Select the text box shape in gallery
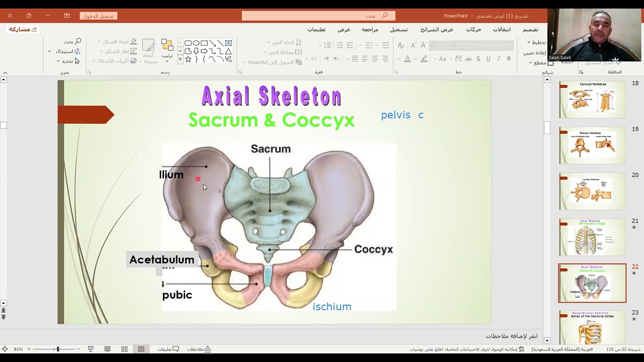Image resolution: width=644 pixels, height=362 pixels. (x=228, y=43)
